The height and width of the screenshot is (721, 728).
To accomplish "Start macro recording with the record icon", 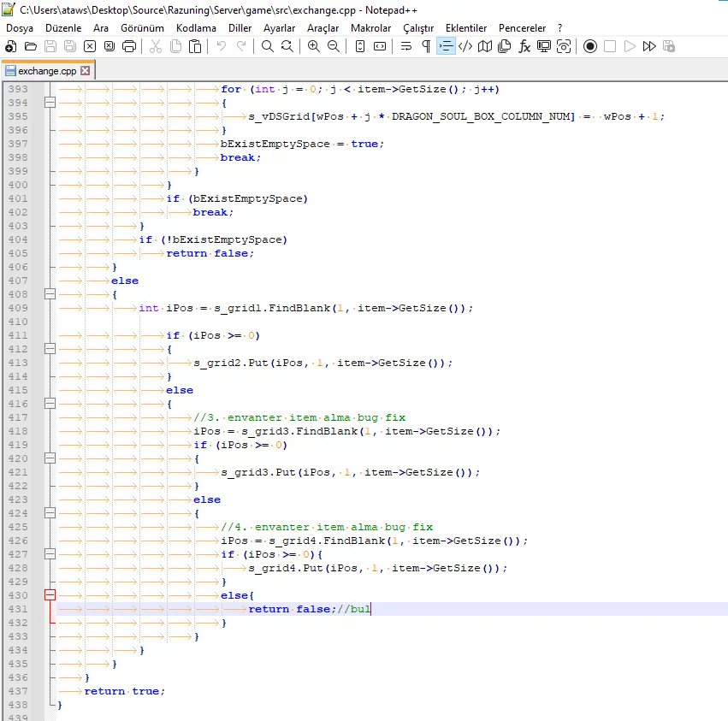I will 590,46.
